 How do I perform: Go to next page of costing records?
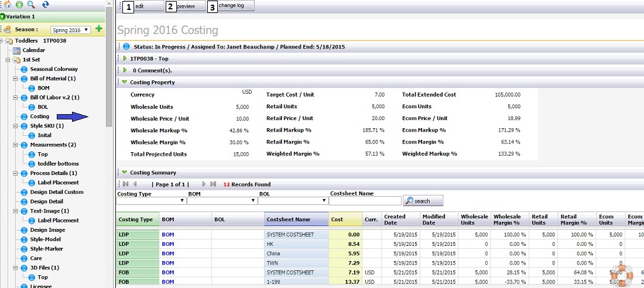204,184
